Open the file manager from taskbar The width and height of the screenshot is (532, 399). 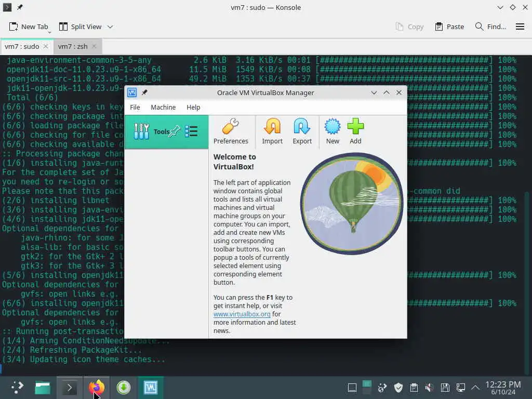pos(43,388)
